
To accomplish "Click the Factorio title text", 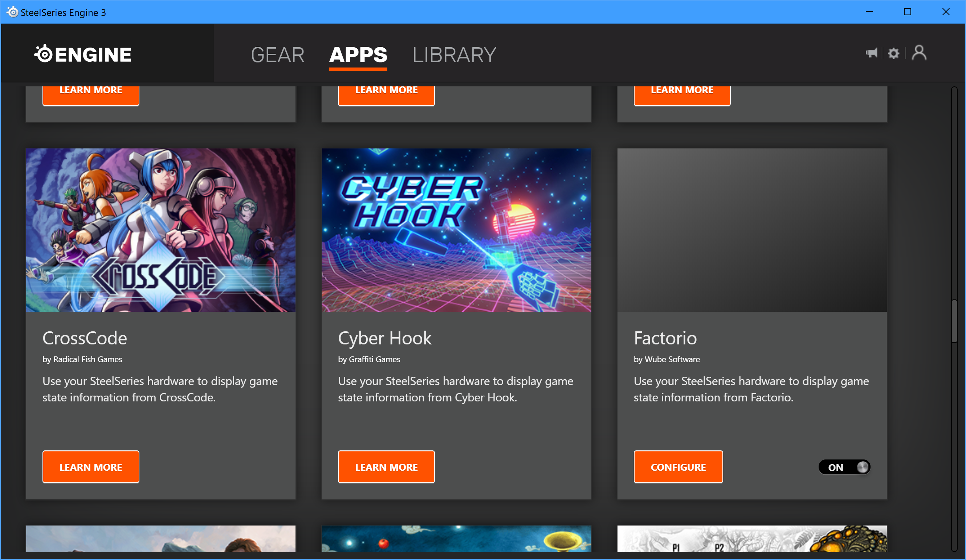I will pyautogui.click(x=665, y=338).
